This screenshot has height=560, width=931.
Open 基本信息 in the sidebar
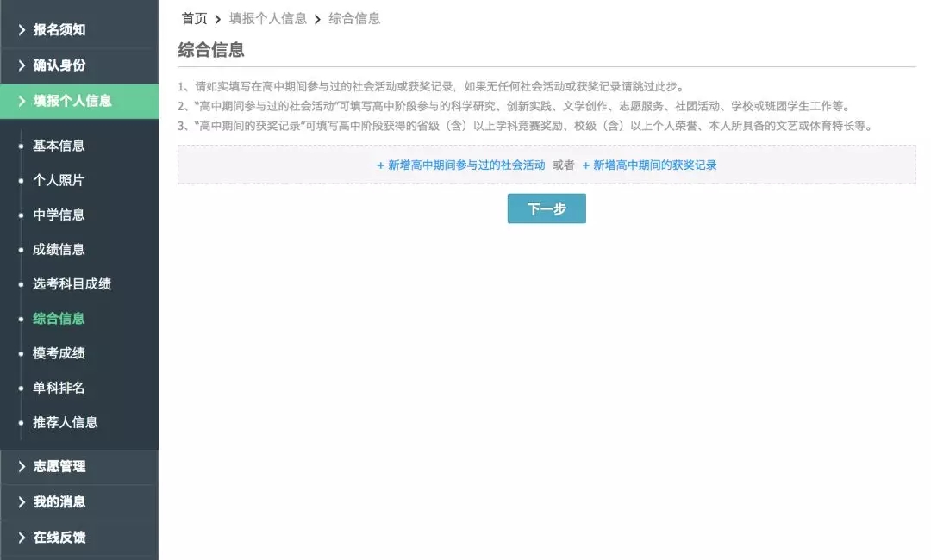(x=59, y=146)
